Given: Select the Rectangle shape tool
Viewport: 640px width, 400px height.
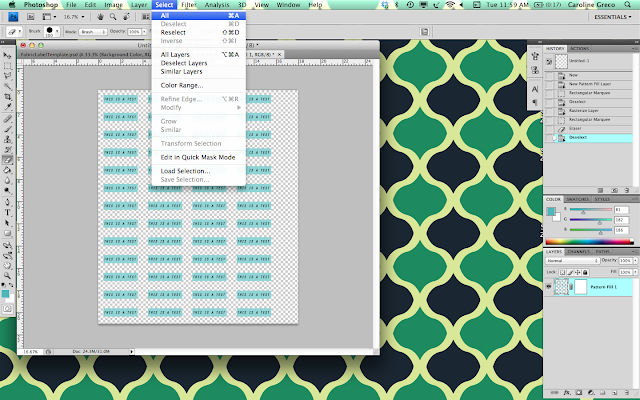Looking at the screenshot, I should (x=7, y=233).
